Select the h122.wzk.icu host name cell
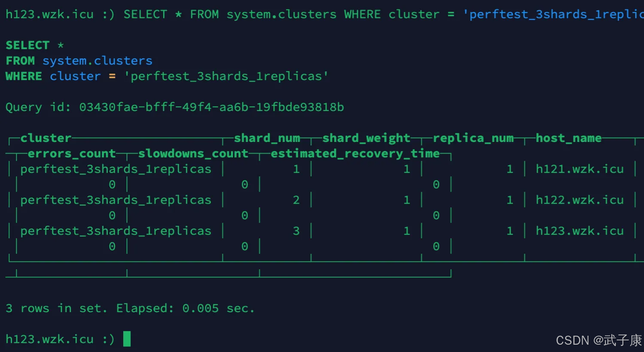 (580, 200)
